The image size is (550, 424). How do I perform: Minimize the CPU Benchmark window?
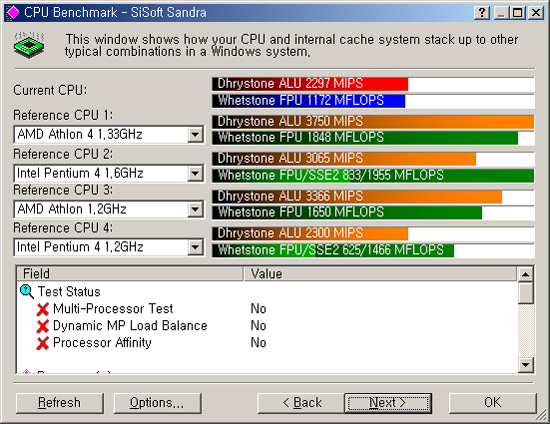[x=502, y=13]
